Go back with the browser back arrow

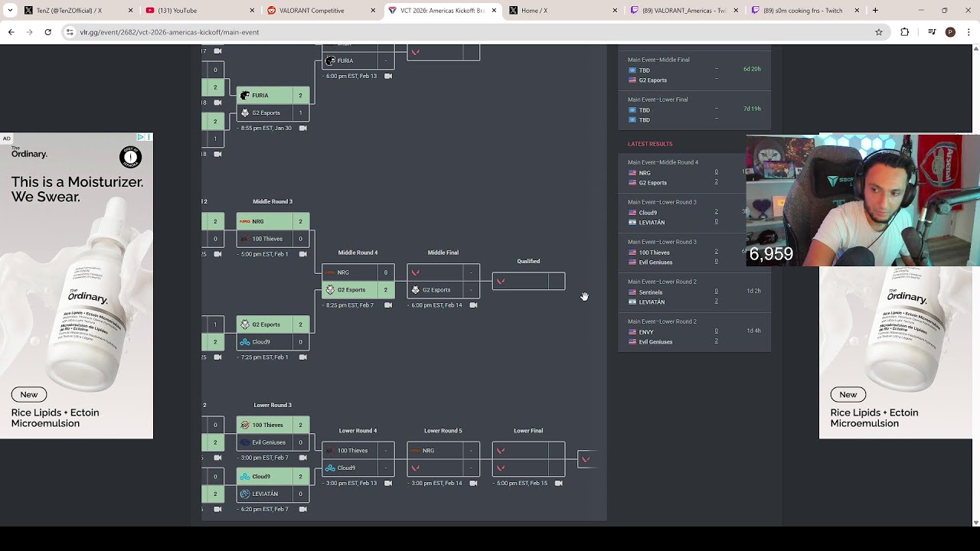[x=11, y=32]
